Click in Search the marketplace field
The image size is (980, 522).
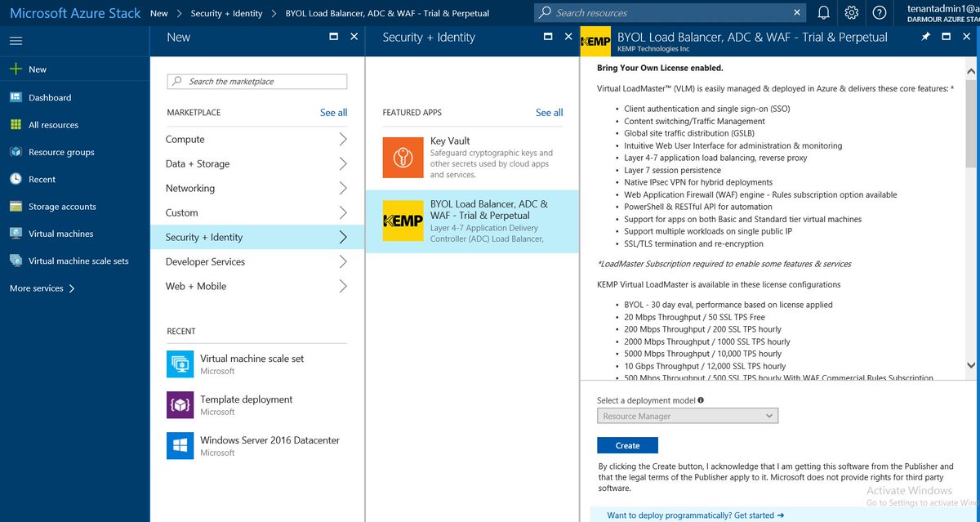(257, 82)
